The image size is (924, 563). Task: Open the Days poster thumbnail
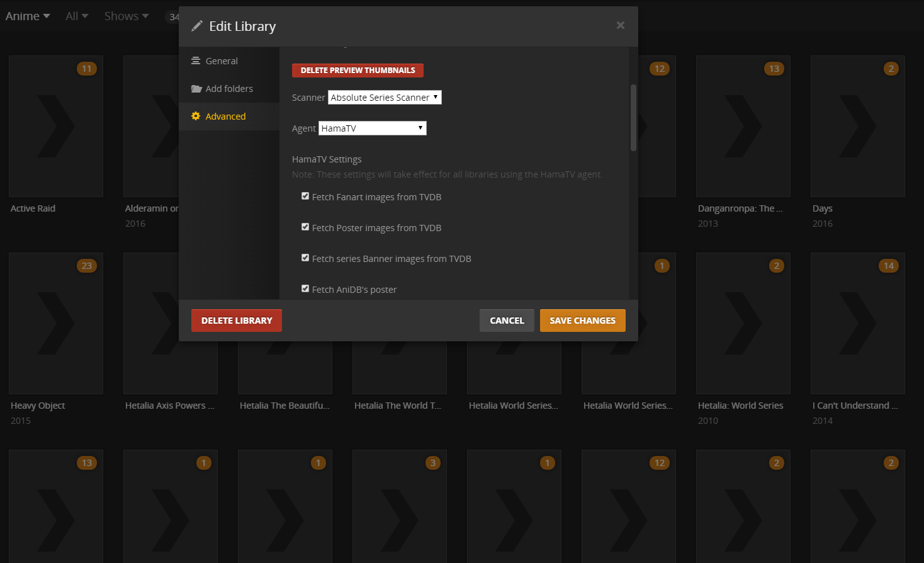click(x=858, y=126)
